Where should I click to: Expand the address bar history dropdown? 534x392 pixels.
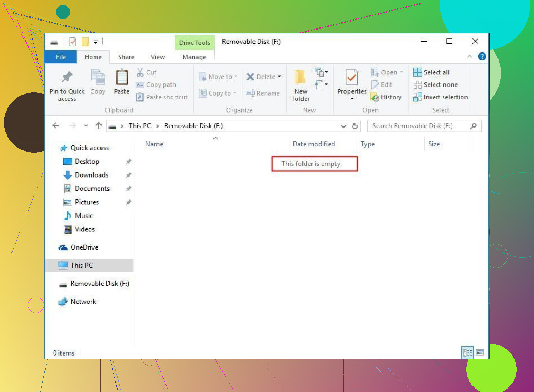pyautogui.click(x=343, y=126)
